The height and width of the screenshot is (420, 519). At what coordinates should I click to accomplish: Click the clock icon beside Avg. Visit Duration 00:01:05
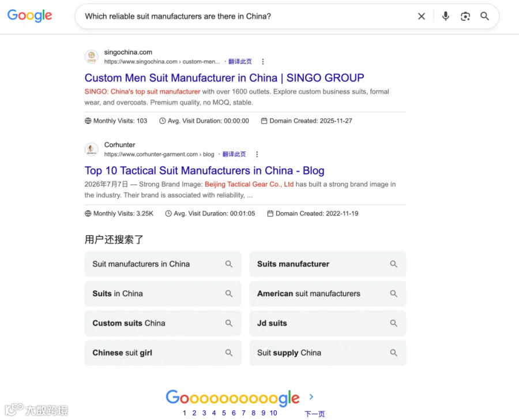click(x=168, y=213)
